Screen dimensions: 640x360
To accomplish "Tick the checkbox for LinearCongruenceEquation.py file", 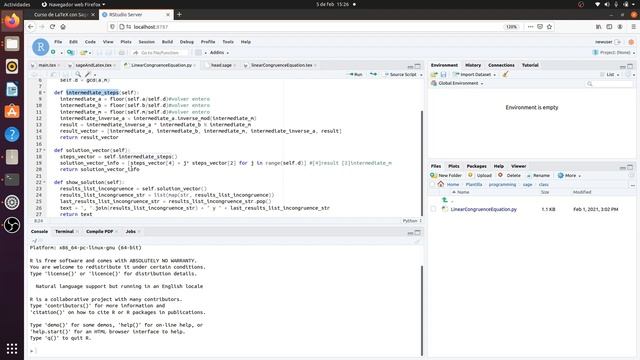I will (x=433, y=209).
